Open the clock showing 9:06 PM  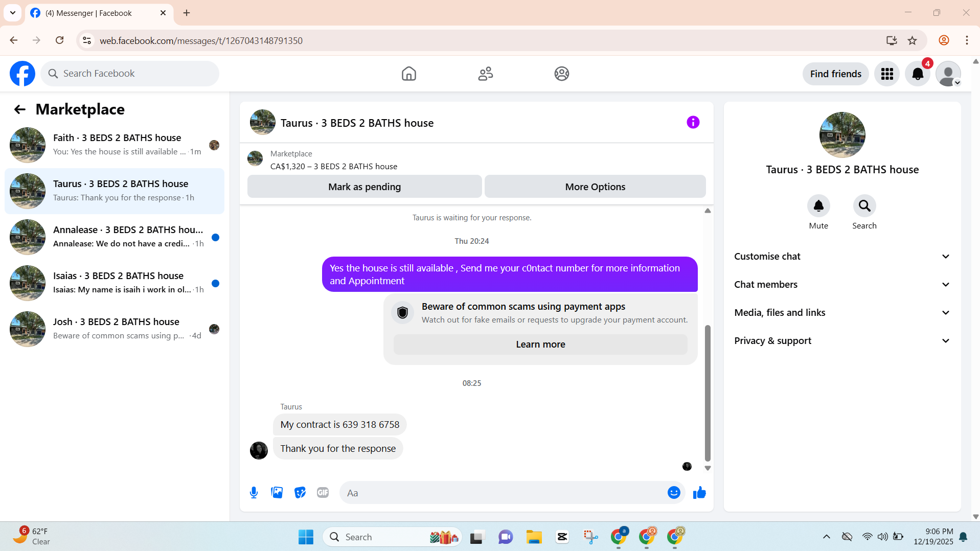(933, 537)
